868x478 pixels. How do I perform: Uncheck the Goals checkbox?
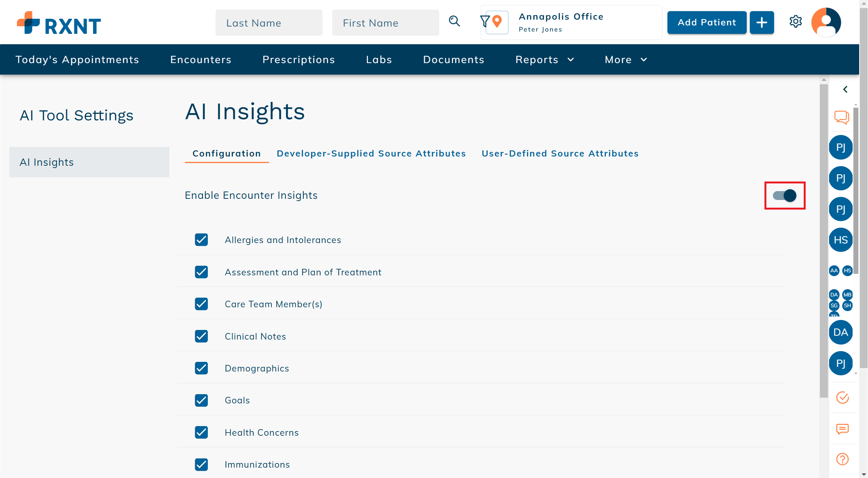(x=201, y=400)
